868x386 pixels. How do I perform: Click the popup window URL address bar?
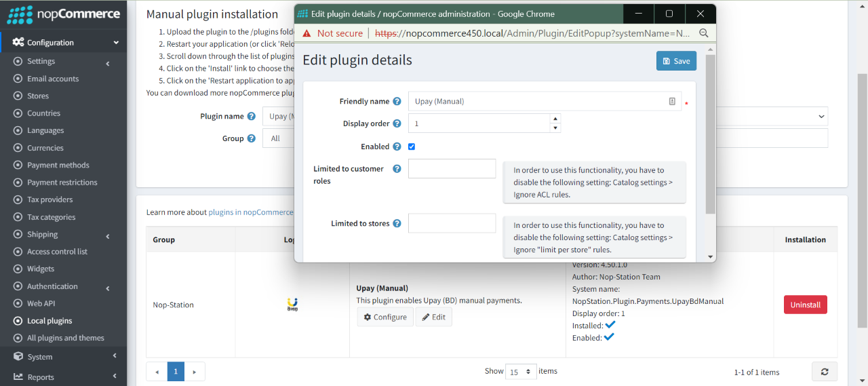pos(532,33)
